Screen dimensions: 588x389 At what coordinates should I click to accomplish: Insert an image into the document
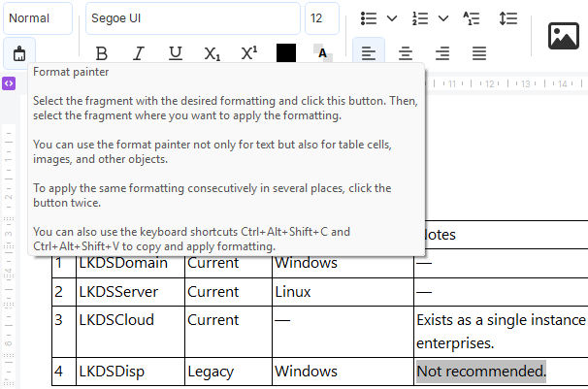(x=564, y=36)
